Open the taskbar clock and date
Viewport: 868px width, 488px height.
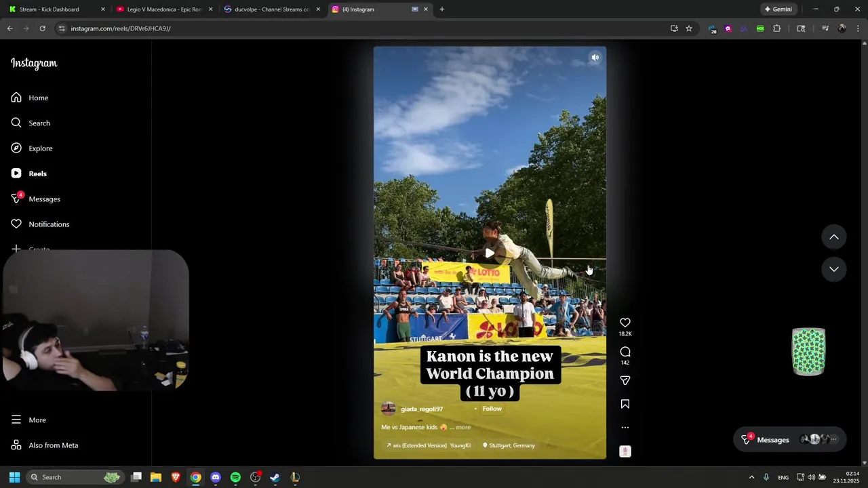pyautogui.click(x=848, y=477)
